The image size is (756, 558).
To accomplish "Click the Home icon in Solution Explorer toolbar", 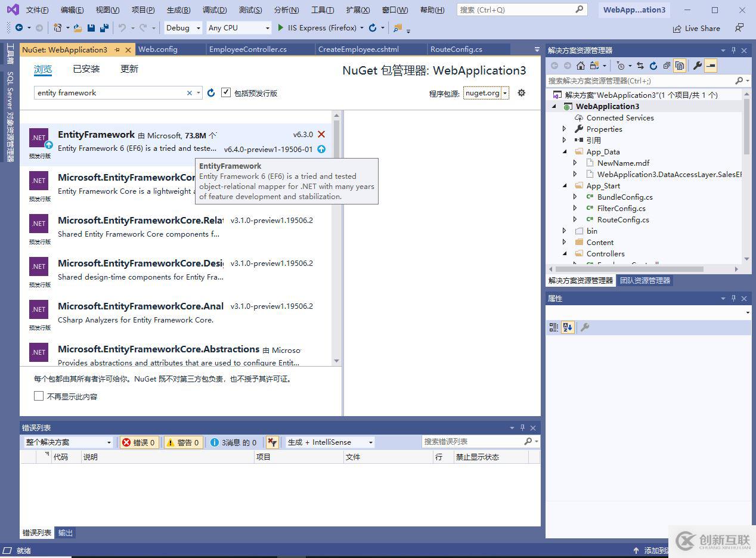I will click(x=580, y=66).
